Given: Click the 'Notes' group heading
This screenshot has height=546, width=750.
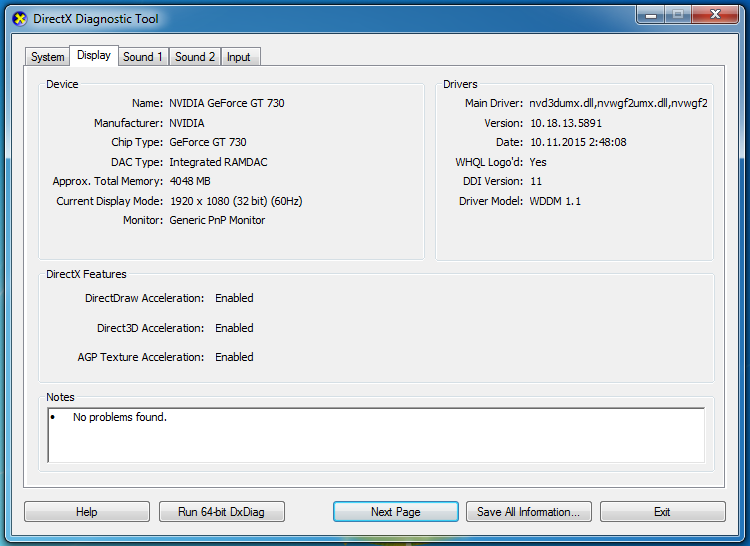Looking at the screenshot, I should (x=60, y=397).
